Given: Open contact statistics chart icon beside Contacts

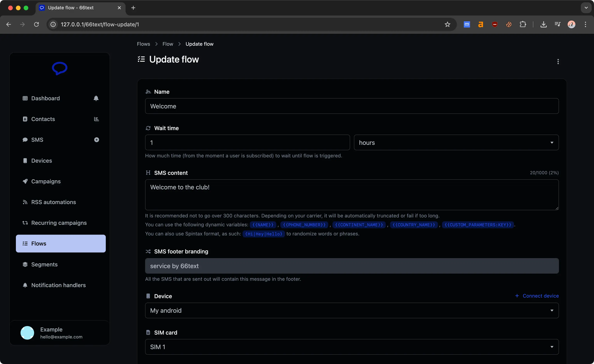Looking at the screenshot, I should [x=96, y=119].
